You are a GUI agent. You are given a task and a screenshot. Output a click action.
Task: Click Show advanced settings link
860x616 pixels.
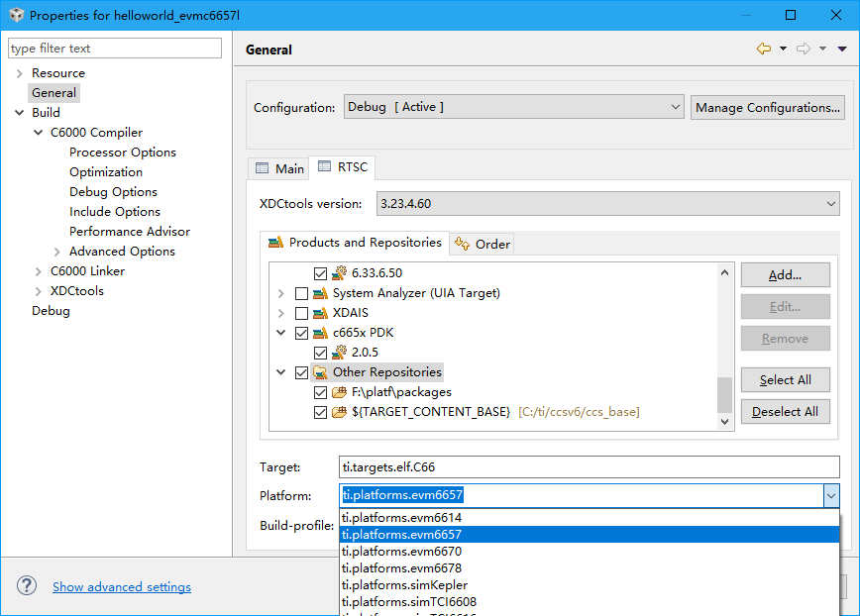122,587
